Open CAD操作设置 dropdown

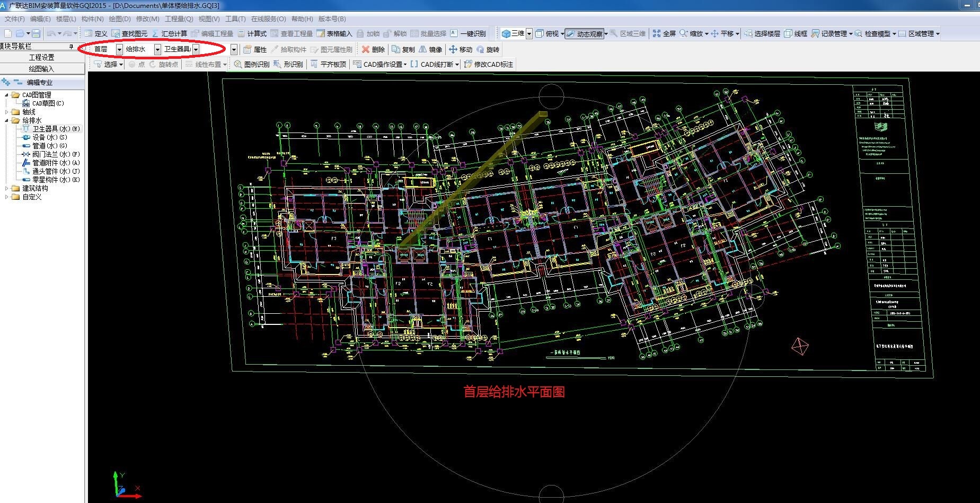(x=405, y=64)
